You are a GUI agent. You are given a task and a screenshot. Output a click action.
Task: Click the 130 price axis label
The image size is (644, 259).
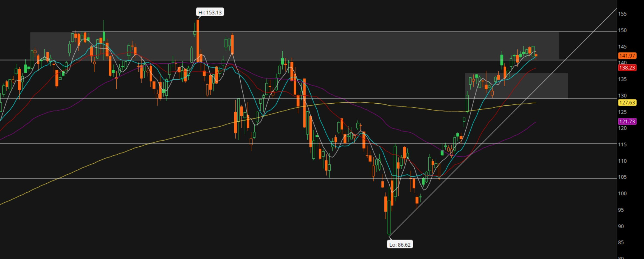pos(622,96)
